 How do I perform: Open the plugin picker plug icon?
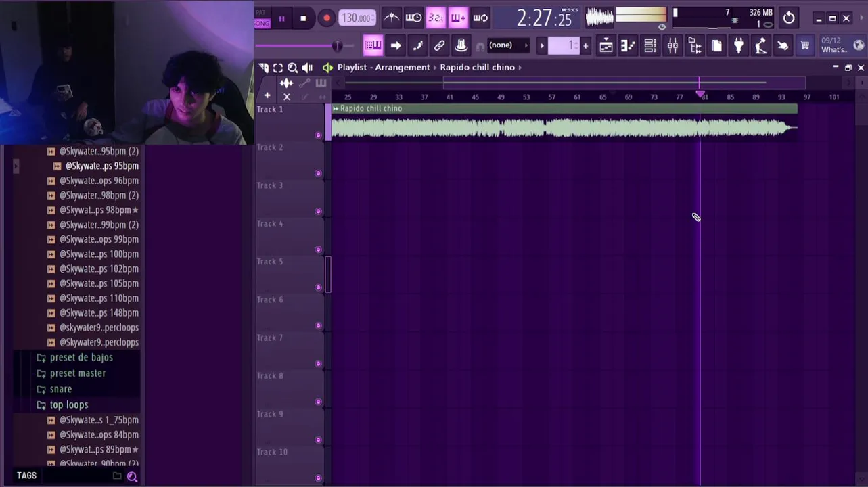(x=739, y=45)
